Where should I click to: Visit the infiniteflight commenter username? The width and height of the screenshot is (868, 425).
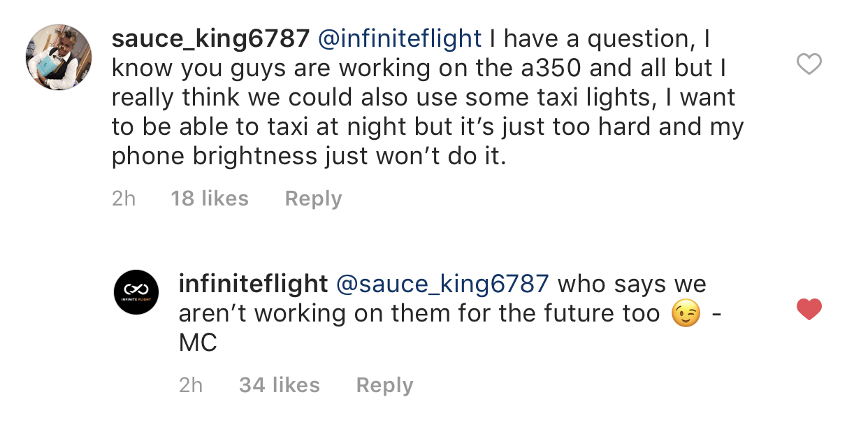(253, 284)
